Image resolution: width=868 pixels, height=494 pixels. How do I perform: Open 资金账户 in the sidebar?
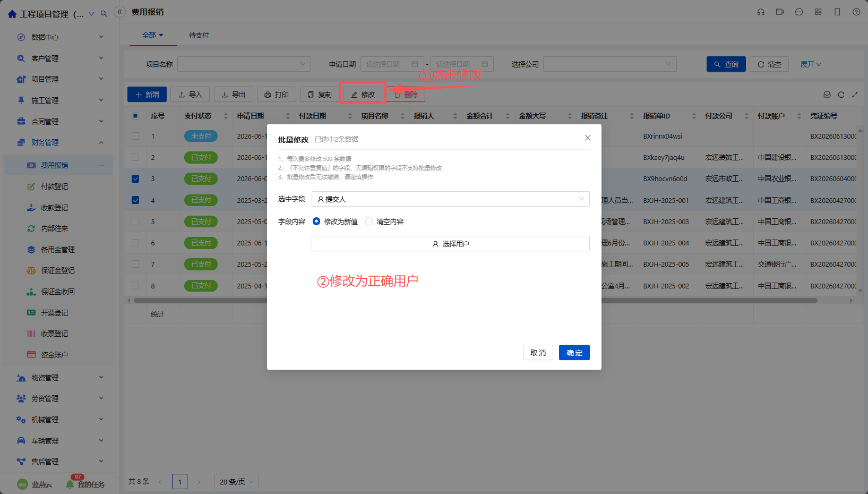point(55,355)
